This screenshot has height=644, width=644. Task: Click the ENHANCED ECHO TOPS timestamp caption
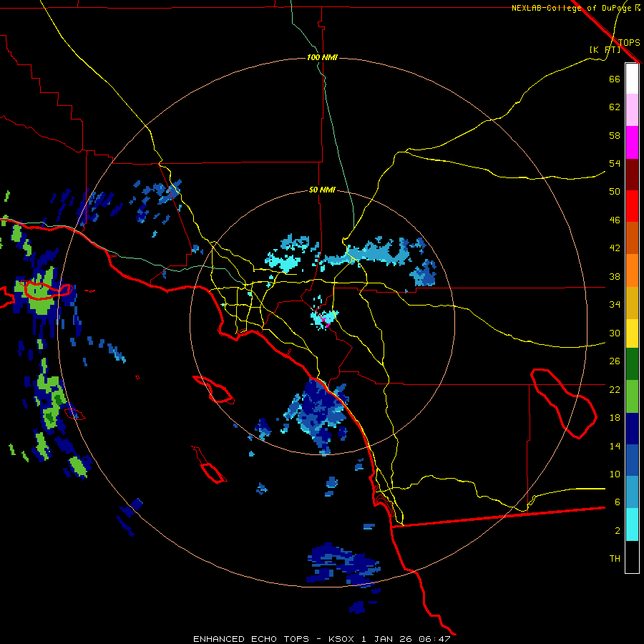tap(322, 639)
